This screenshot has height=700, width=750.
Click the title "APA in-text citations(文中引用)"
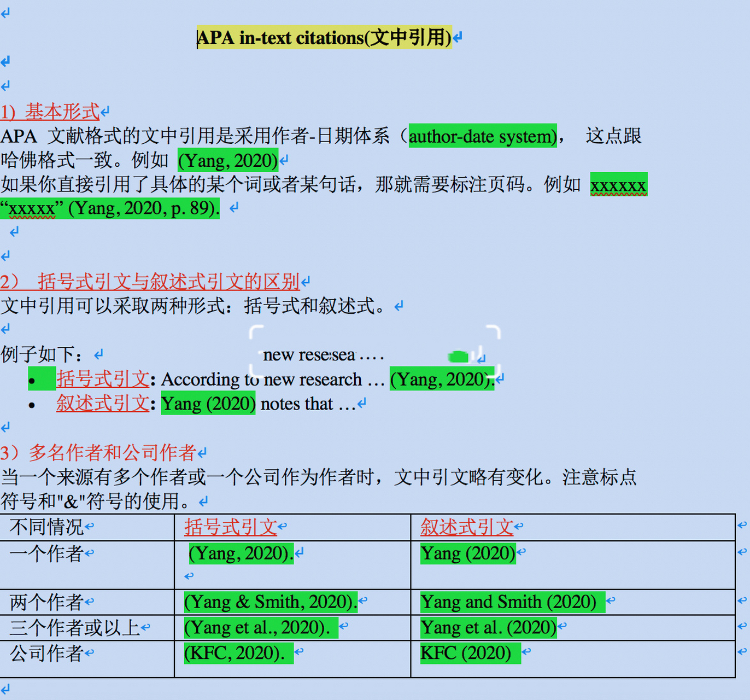pos(324,38)
